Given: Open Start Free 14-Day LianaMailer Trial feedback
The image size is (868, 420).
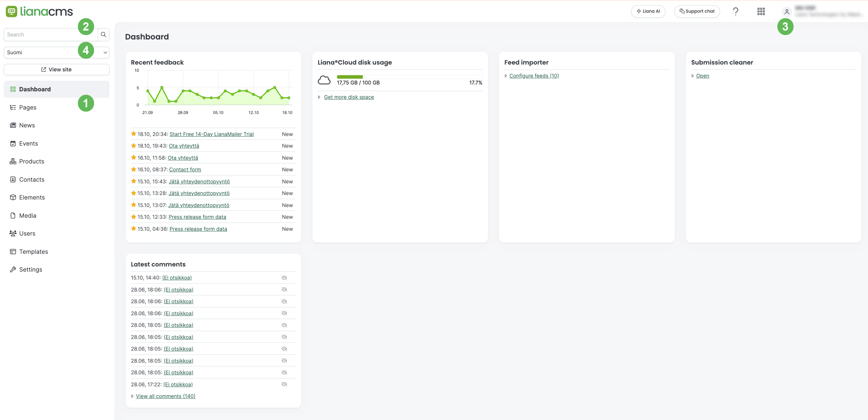Looking at the screenshot, I should point(211,134).
